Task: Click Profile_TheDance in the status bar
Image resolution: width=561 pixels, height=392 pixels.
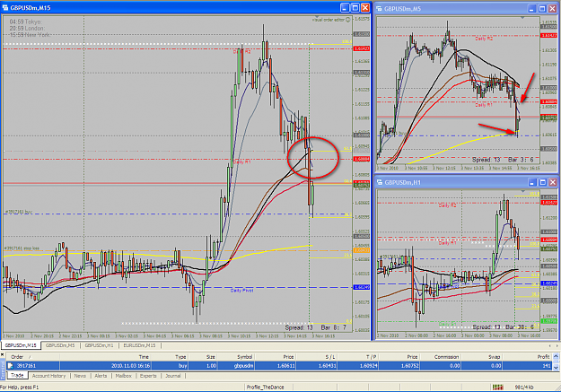Action: point(265,388)
